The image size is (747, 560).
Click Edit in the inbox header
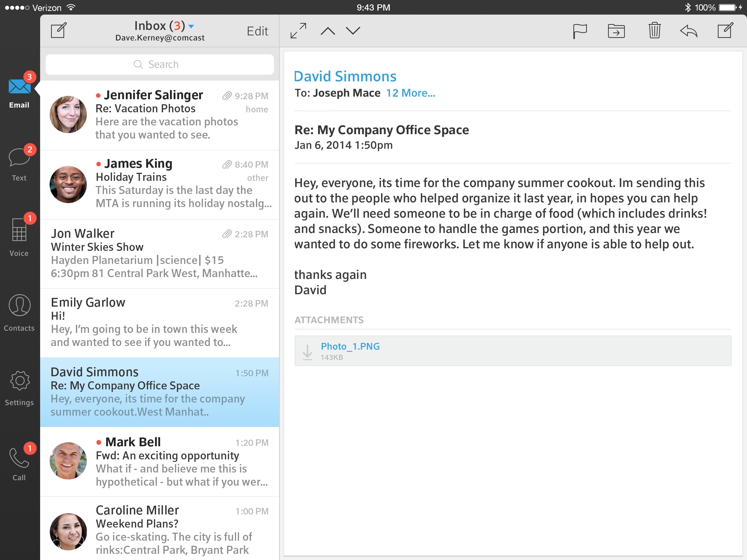[257, 31]
